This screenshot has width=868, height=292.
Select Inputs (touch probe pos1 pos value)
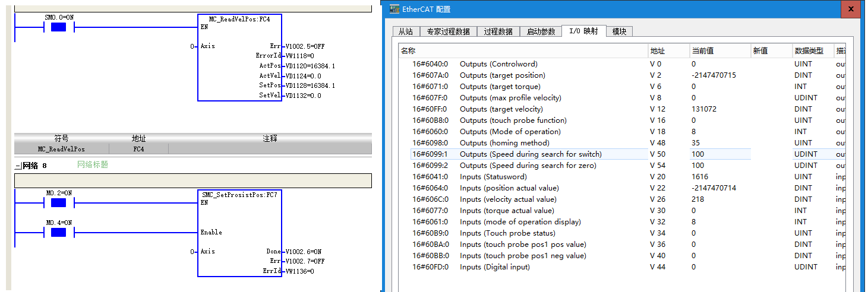pyautogui.click(x=623, y=245)
